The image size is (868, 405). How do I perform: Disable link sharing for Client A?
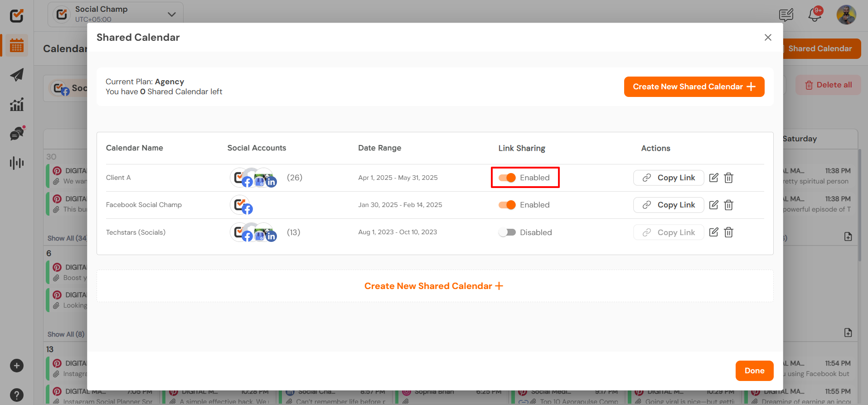click(x=507, y=178)
